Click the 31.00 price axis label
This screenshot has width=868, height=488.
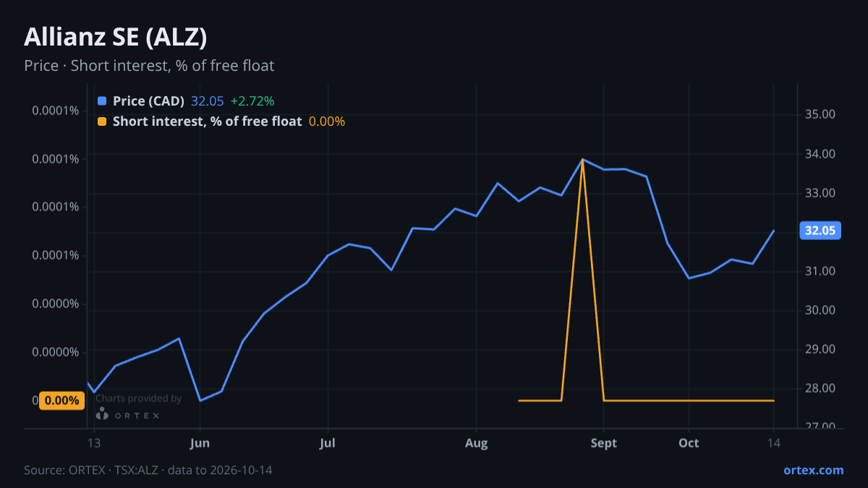pyautogui.click(x=820, y=271)
